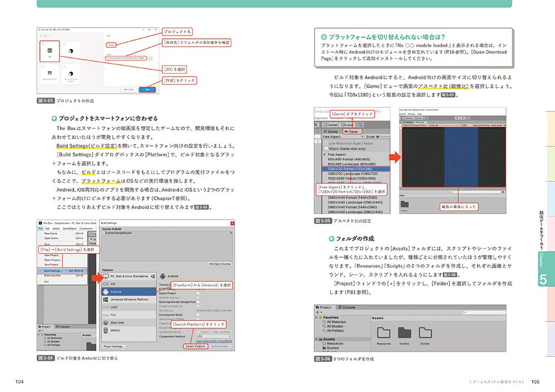Open the GameObject menu
Screen dimensions: 555x392
pos(70,228)
